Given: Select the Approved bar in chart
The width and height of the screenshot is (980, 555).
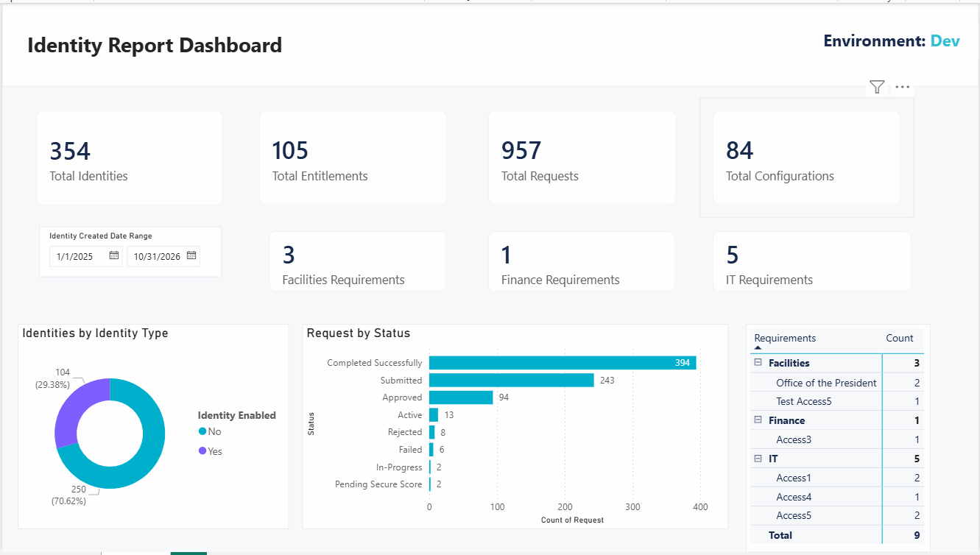Looking at the screenshot, I should (x=461, y=397).
